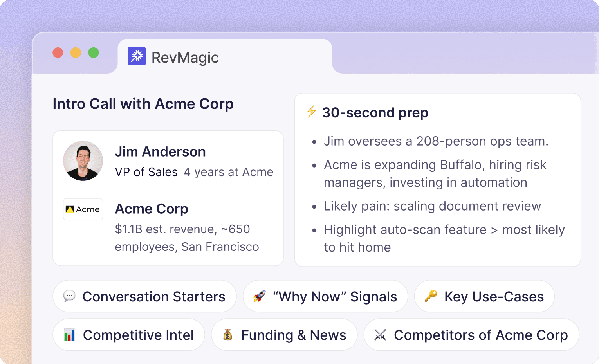Click the money bag icon on Funding & News
The width and height of the screenshot is (599, 364).
228,335
